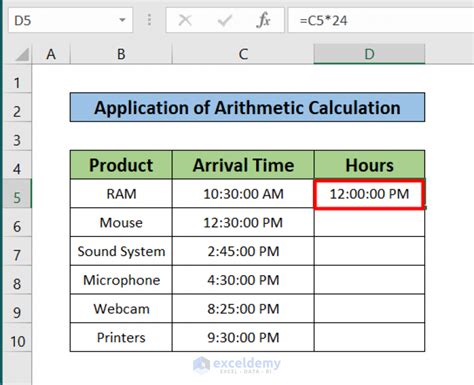474x385 pixels.
Task: Select the 8:25:00 PM cell
Action: tap(243, 308)
